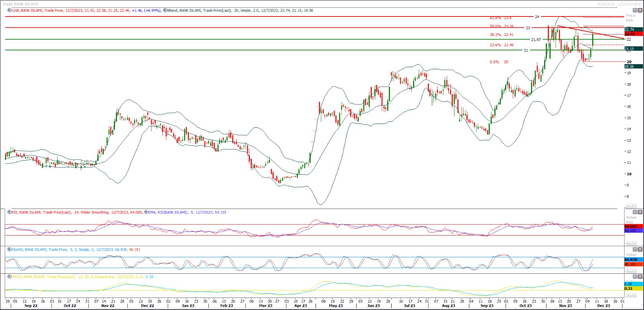Click the clock icon beside the BBand legend
The width and height of the screenshot is (644, 310).
tap(165, 10)
